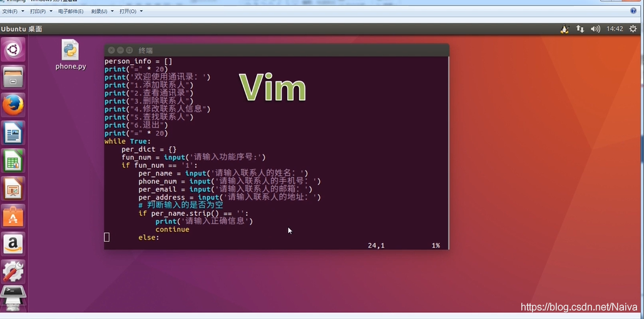
Task: Open the Tux penguin indicator
Action: tap(565, 29)
